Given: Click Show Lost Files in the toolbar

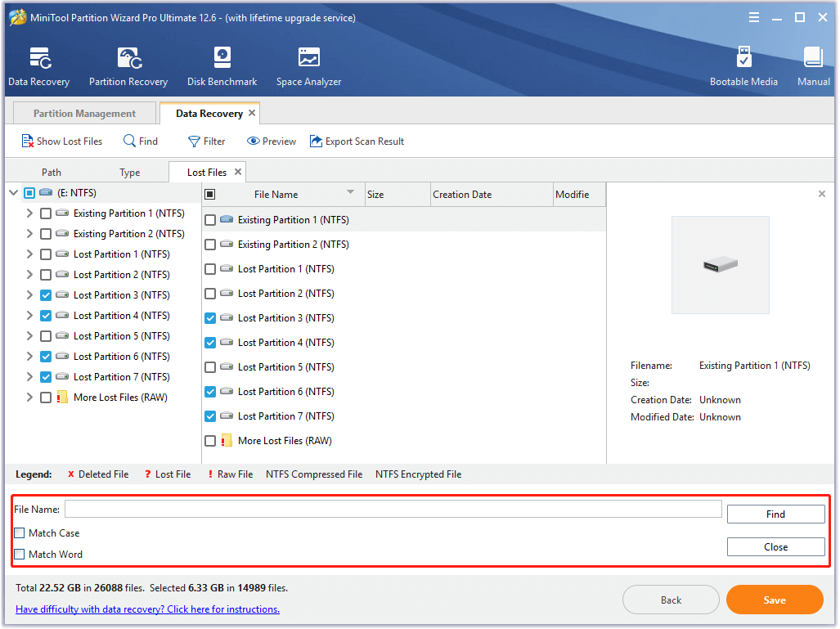Looking at the screenshot, I should tap(61, 142).
